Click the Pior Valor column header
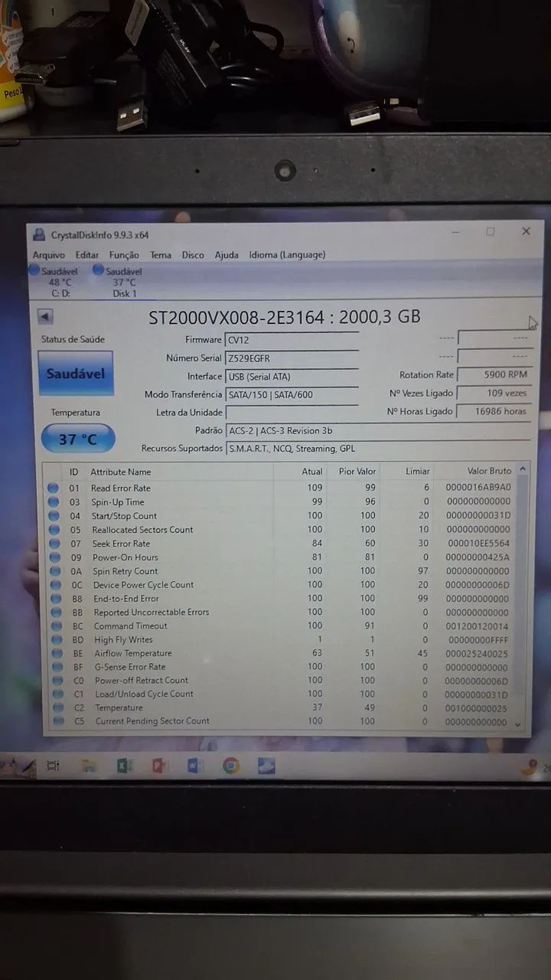 coord(357,472)
